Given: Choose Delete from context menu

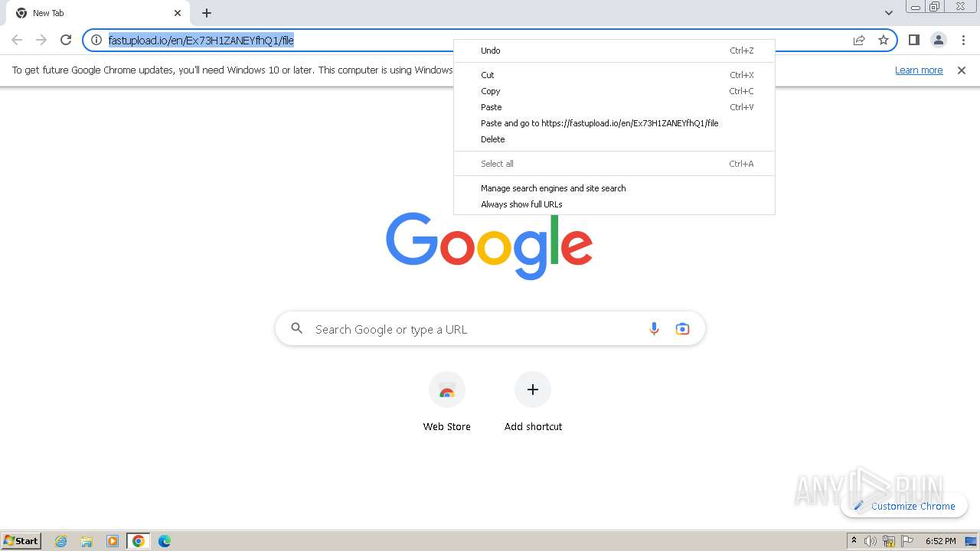Looking at the screenshot, I should point(614,139).
